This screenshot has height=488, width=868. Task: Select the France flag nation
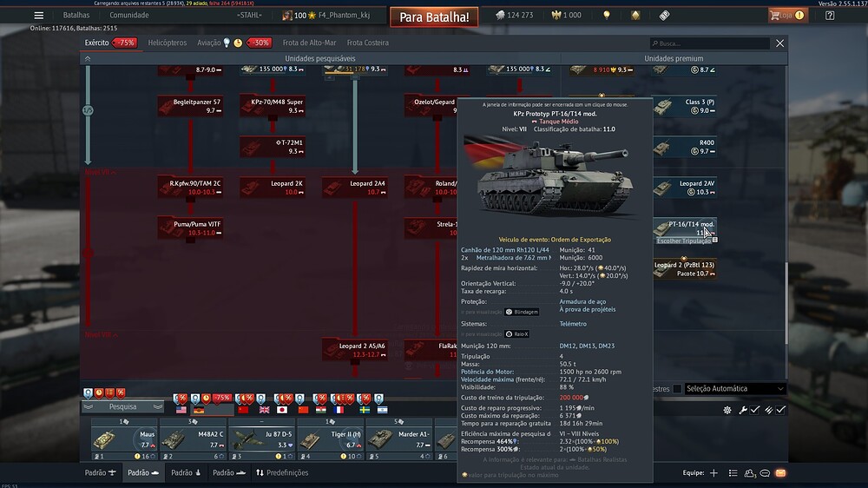[339, 410]
